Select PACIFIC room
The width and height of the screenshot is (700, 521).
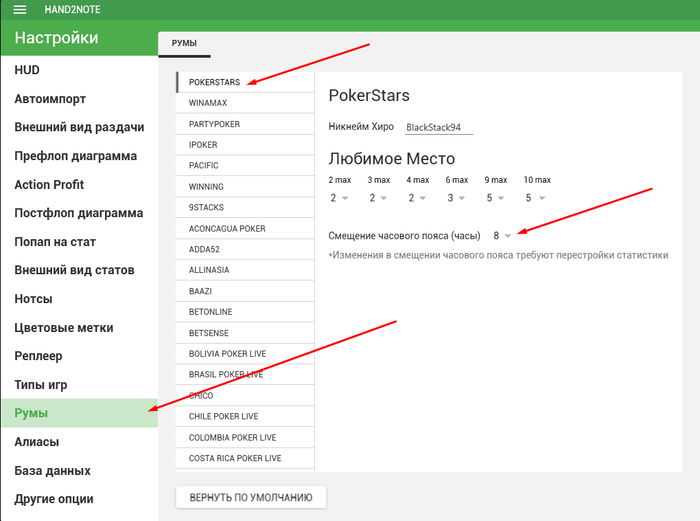[x=245, y=166]
